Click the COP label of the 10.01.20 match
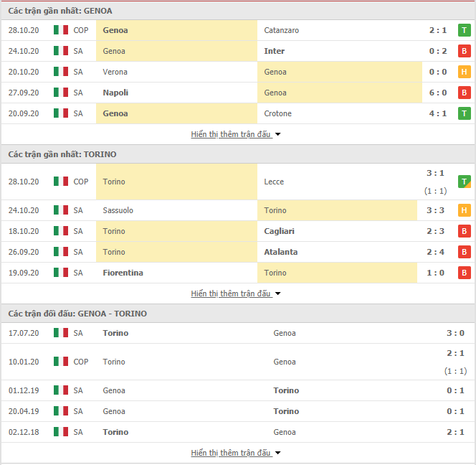This screenshot has height=465, width=476. click(81, 362)
